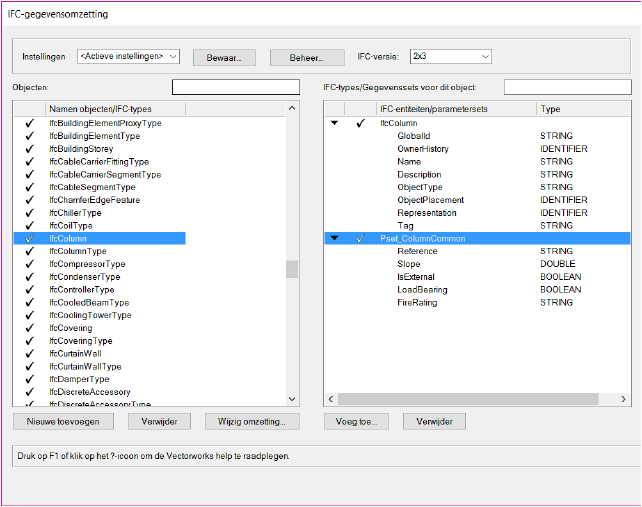Click scroll-down arrow of objects list
This screenshot has width=642, height=507.
point(292,399)
